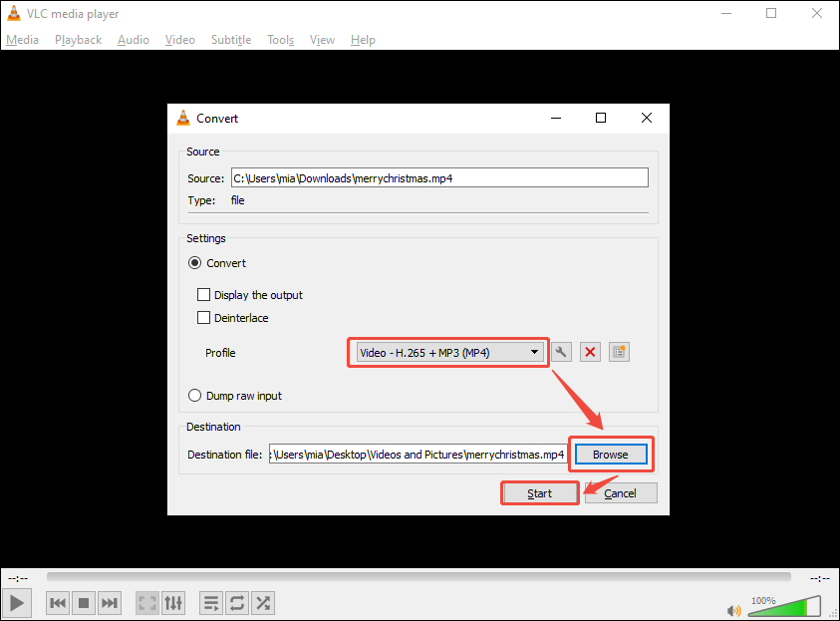The height and width of the screenshot is (621, 840).
Task: Show extended settings equalizer icon
Action: click(173, 603)
